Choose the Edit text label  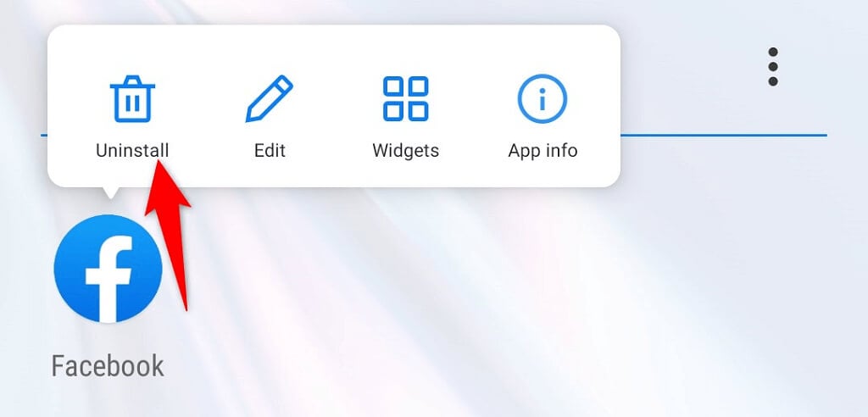(x=270, y=150)
